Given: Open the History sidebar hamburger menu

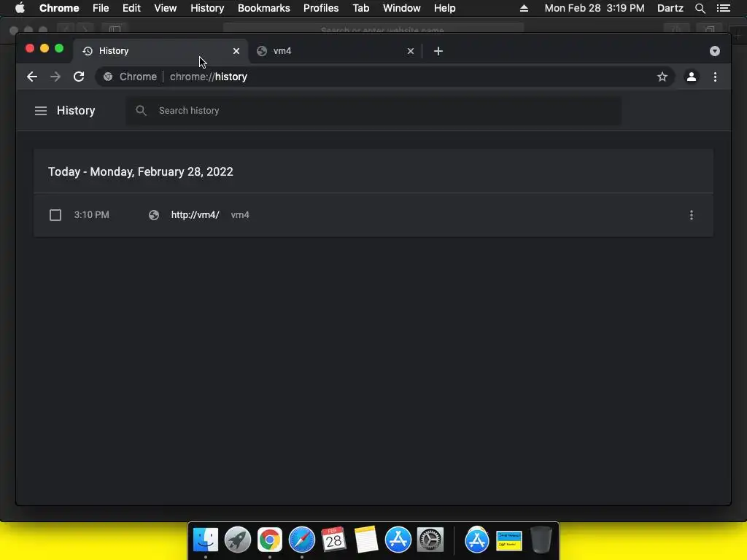Looking at the screenshot, I should point(41,111).
